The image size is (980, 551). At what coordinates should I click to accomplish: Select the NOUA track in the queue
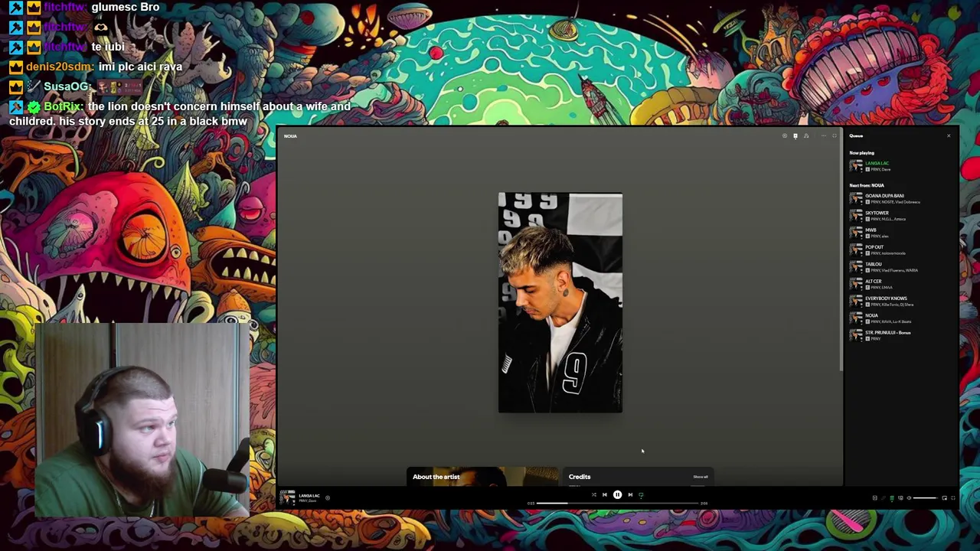pyautogui.click(x=900, y=318)
